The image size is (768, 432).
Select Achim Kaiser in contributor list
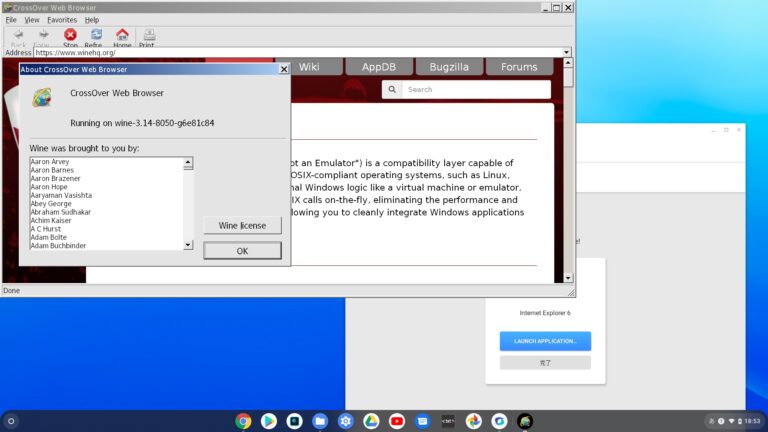[x=51, y=220]
